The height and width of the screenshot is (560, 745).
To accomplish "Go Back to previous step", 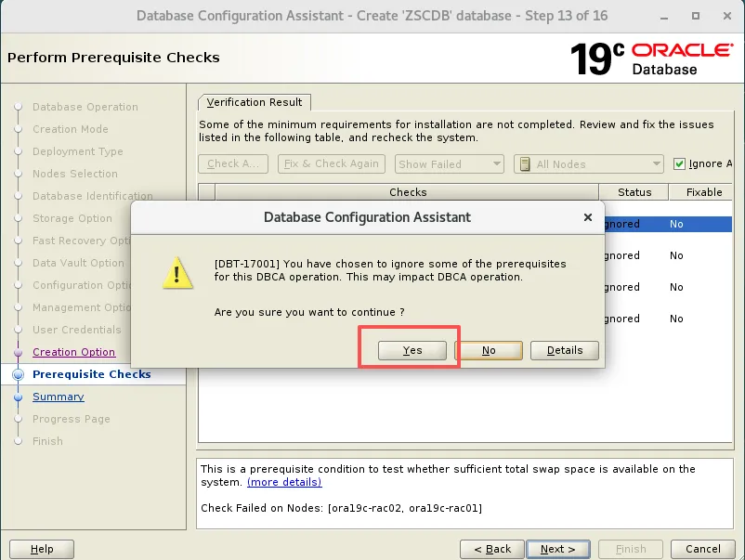I will coord(492,549).
